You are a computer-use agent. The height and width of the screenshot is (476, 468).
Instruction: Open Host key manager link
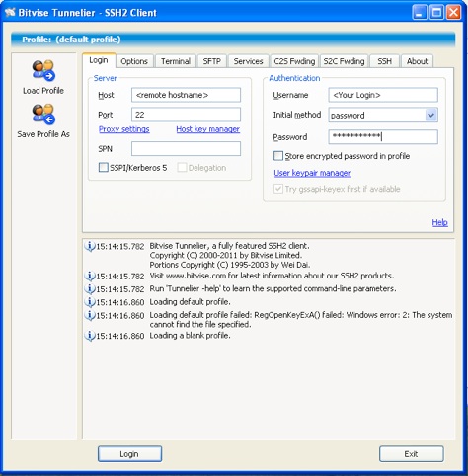tap(208, 129)
